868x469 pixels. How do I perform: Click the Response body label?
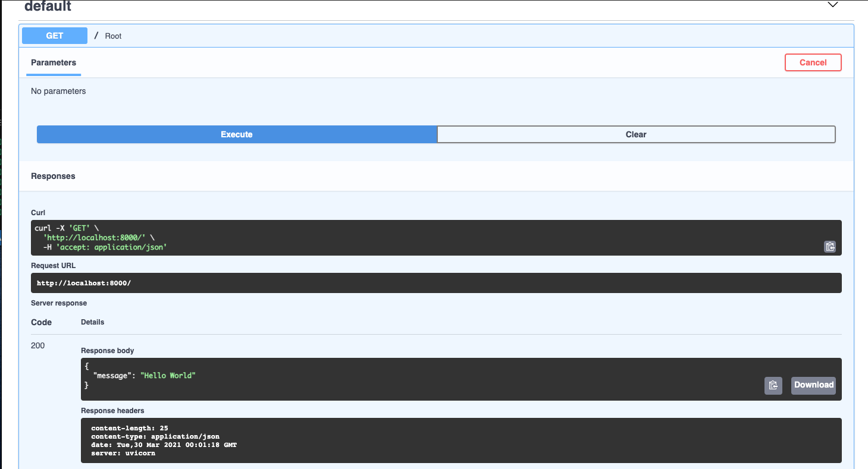pos(108,351)
